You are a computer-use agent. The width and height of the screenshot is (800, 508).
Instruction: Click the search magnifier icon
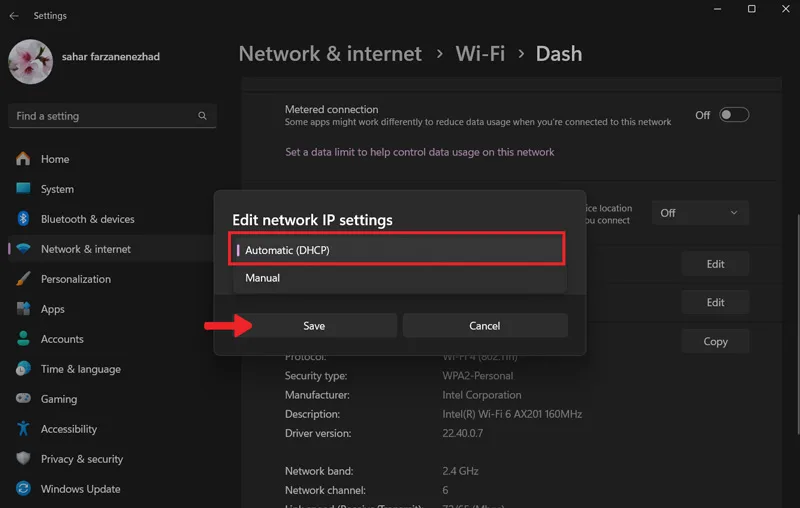[203, 116]
